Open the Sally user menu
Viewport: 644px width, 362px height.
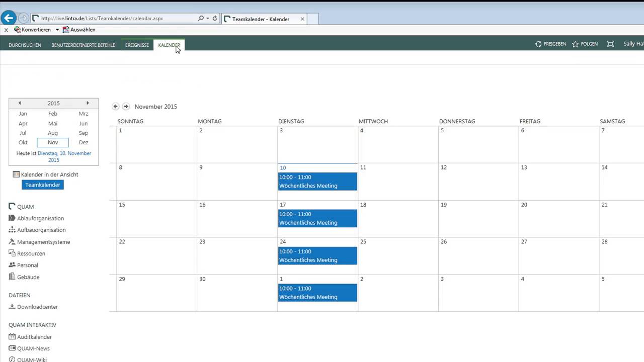tap(633, 44)
